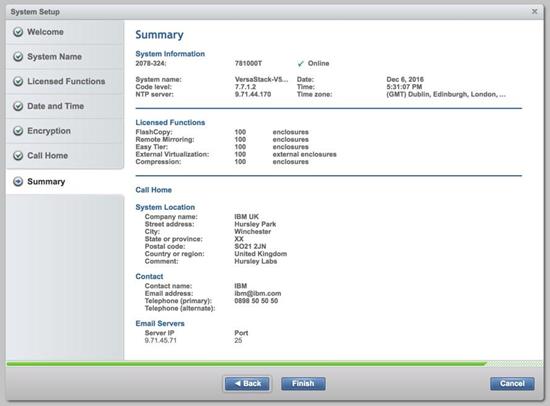Click the company name value IBM UK
Screen dimensions: 550x406
247,217
